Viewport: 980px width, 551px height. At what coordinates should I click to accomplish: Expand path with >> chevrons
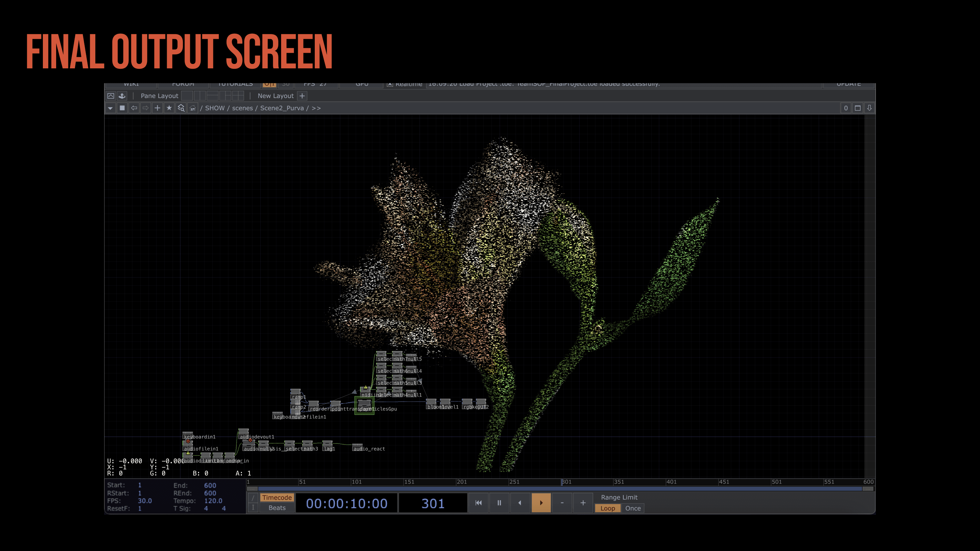(x=316, y=108)
